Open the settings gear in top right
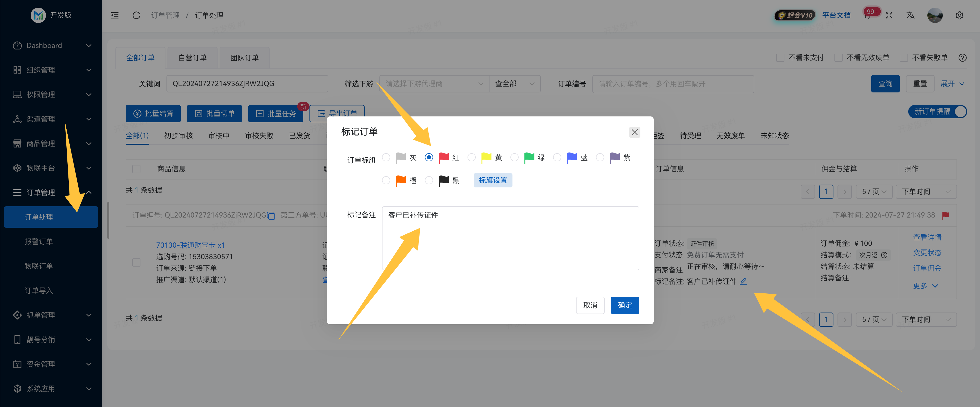Screen dimensions: 980x407 click(960, 15)
